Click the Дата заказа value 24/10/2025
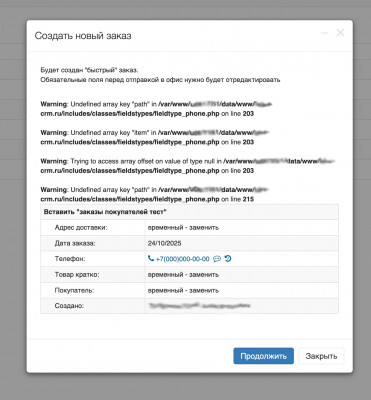This screenshot has width=371, height=400. tap(165, 243)
